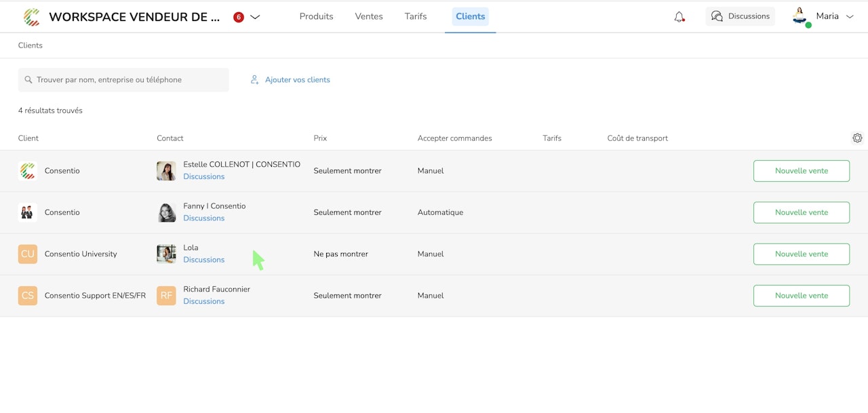Click the Consentio Support CS avatar
This screenshot has height=413, width=868.
(x=28, y=296)
